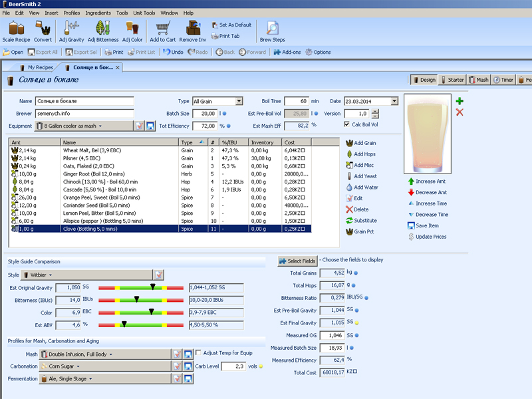The height and width of the screenshot is (399, 532).
Task: Open the Style dropdown showing Witbier
Action: [x=86, y=275]
